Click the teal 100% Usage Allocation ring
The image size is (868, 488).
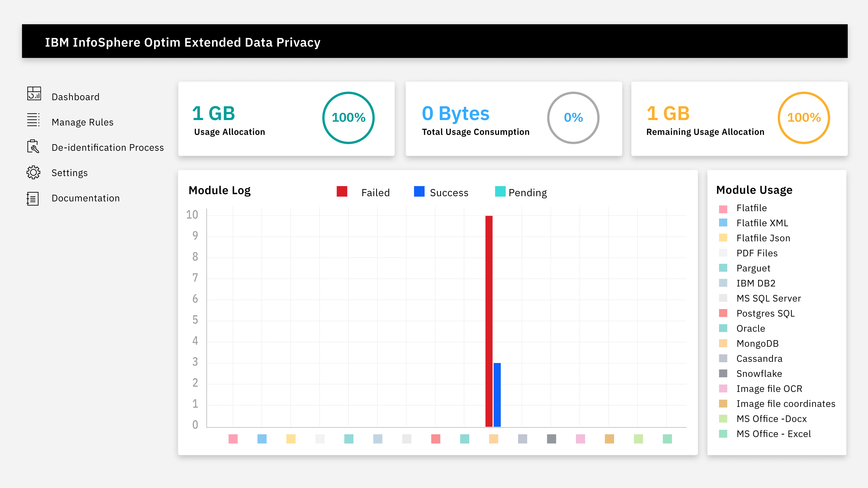click(x=348, y=118)
